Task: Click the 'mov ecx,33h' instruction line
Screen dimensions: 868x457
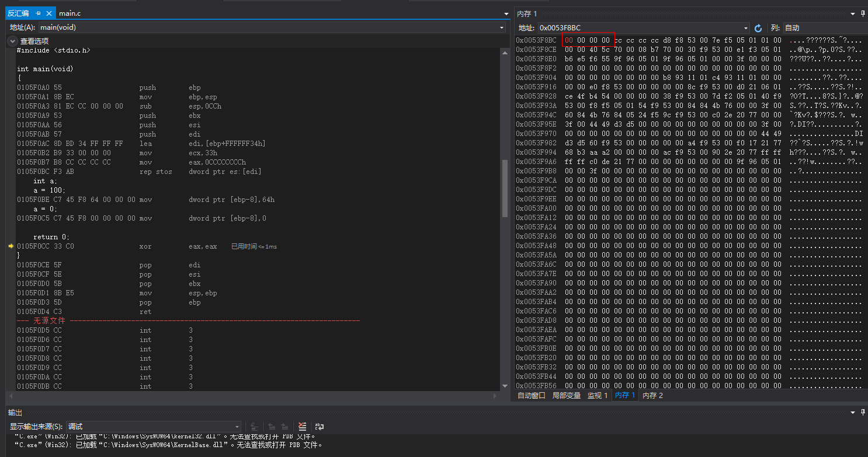Action: pos(117,153)
